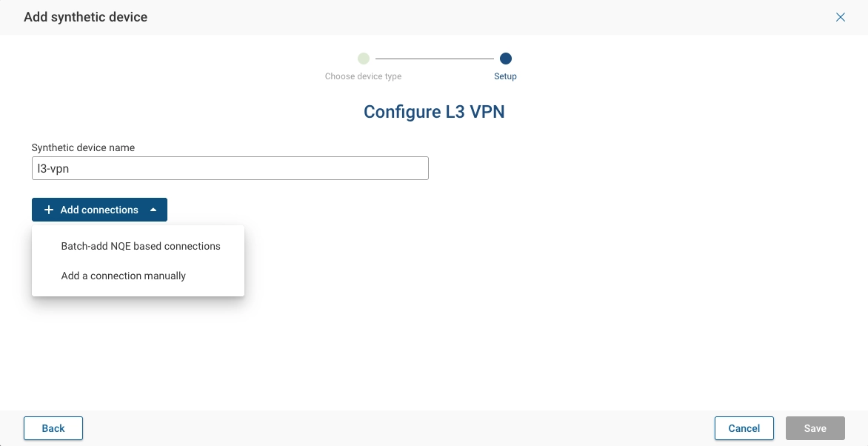The image size is (868, 446).
Task: Click the progress line between wizard steps
Action: pos(434,58)
